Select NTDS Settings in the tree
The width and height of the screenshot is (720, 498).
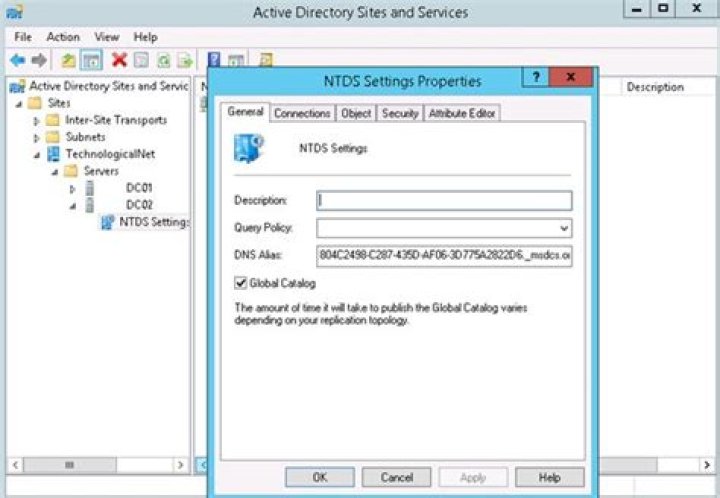[152, 222]
